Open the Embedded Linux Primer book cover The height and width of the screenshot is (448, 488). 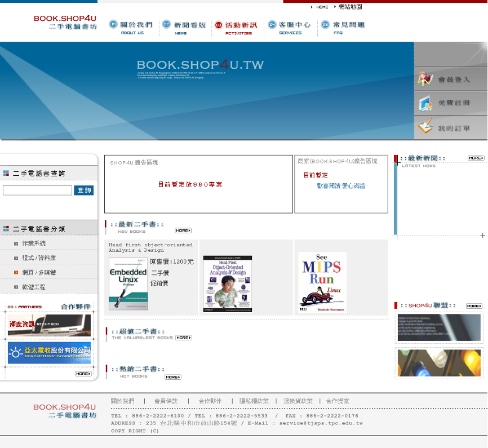[x=128, y=284]
